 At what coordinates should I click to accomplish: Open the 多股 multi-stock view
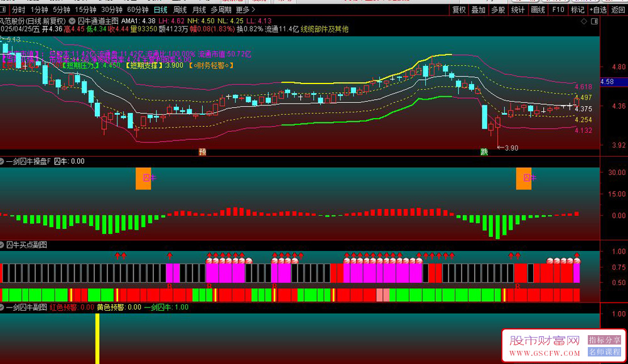pyautogui.click(x=498, y=9)
